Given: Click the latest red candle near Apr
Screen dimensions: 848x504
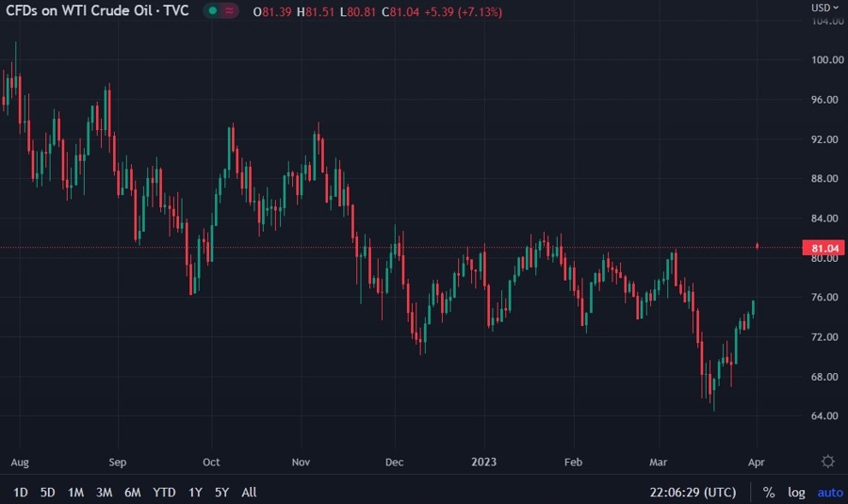Looking at the screenshot, I should click(x=758, y=246).
